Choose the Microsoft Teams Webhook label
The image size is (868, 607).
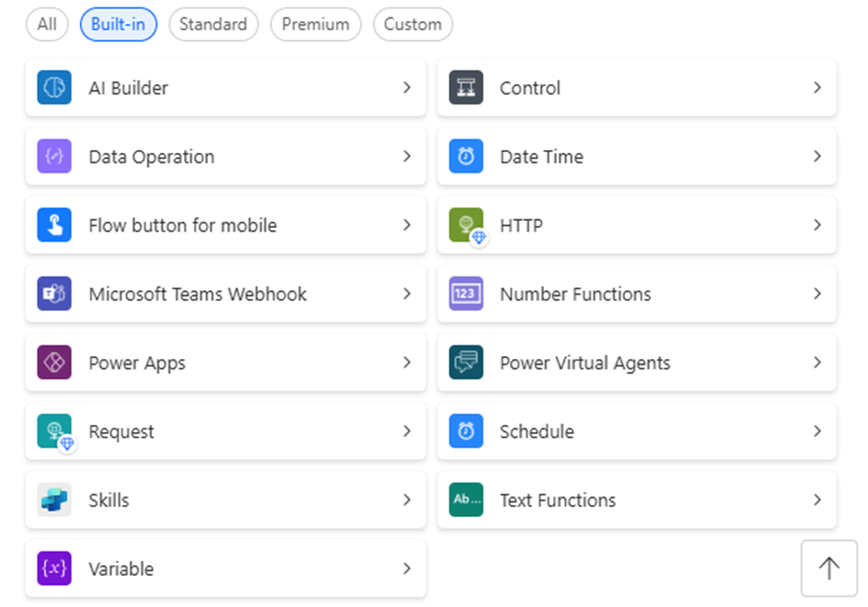(x=198, y=294)
